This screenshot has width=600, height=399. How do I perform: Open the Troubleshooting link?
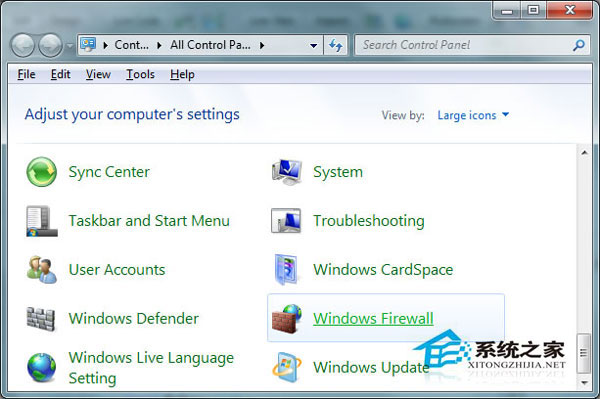(x=369, y=221)
